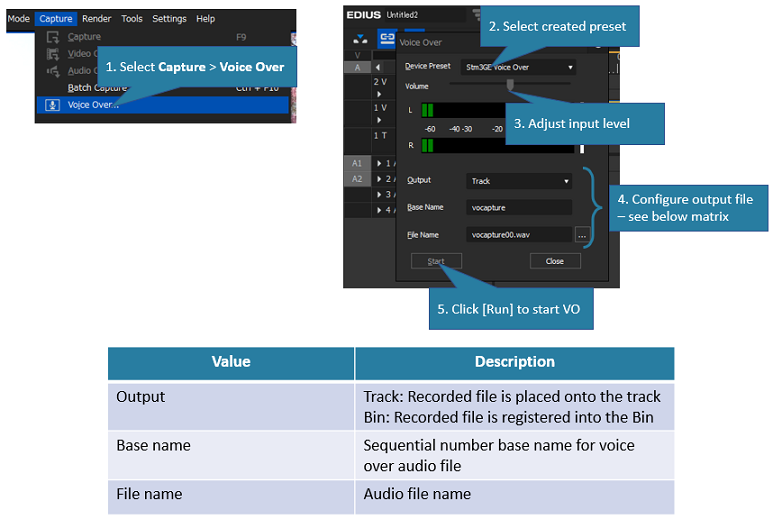Expand audio track 3 A
773x519 pixels.
tap(379, 195)
